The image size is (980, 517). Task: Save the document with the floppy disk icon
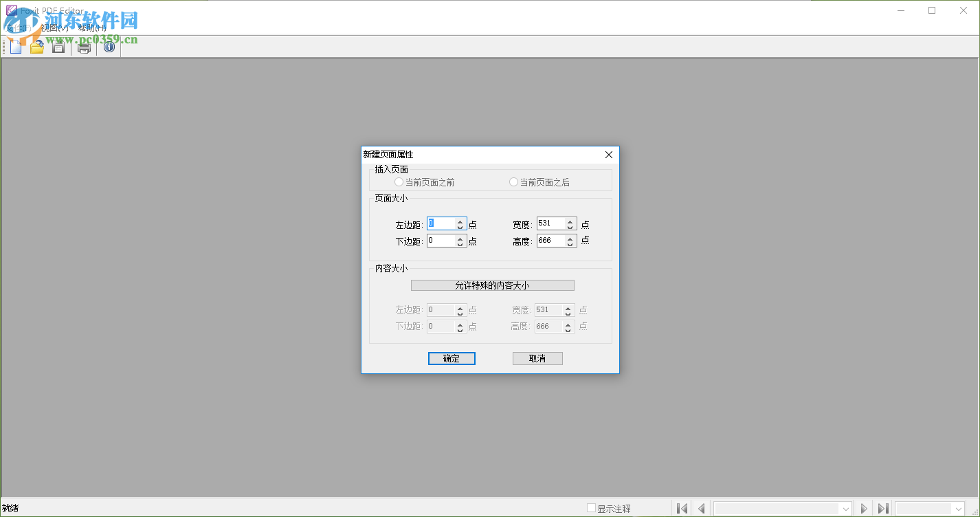(58, 47)
